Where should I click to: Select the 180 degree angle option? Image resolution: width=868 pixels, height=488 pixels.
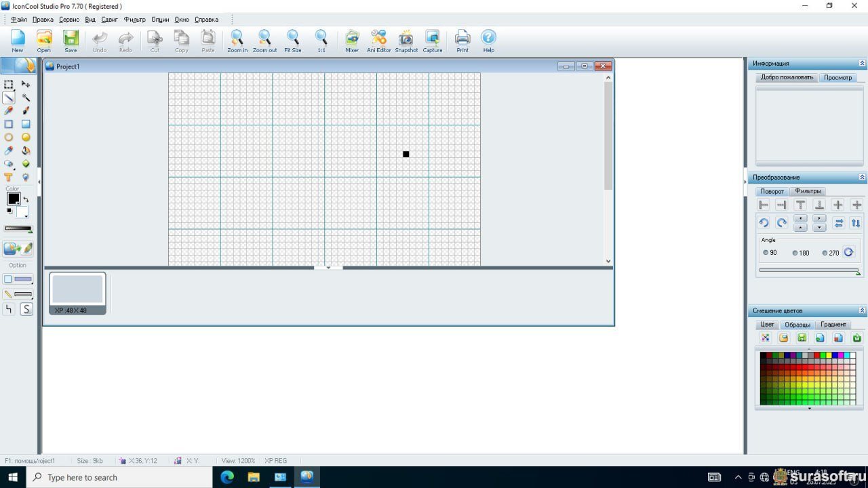click(x=801, y=253)
